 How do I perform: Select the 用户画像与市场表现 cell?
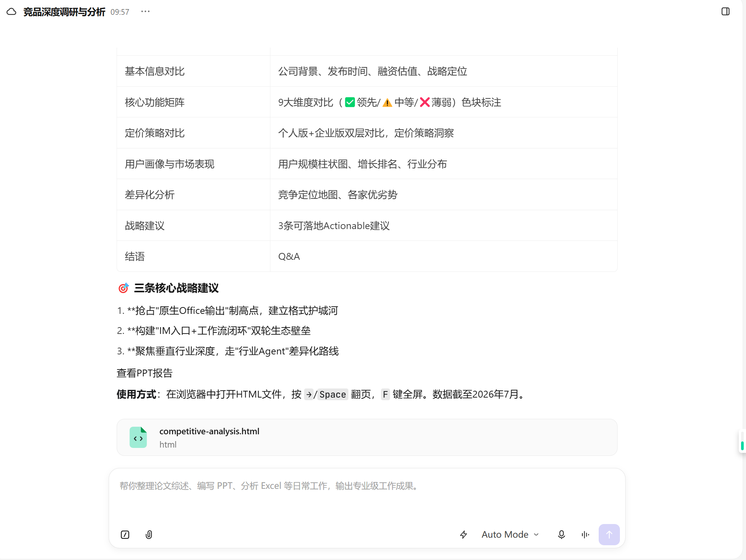click(194, 164)
